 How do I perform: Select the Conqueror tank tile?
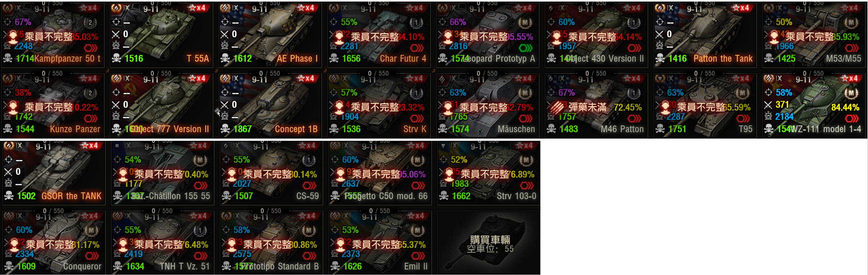53,243
